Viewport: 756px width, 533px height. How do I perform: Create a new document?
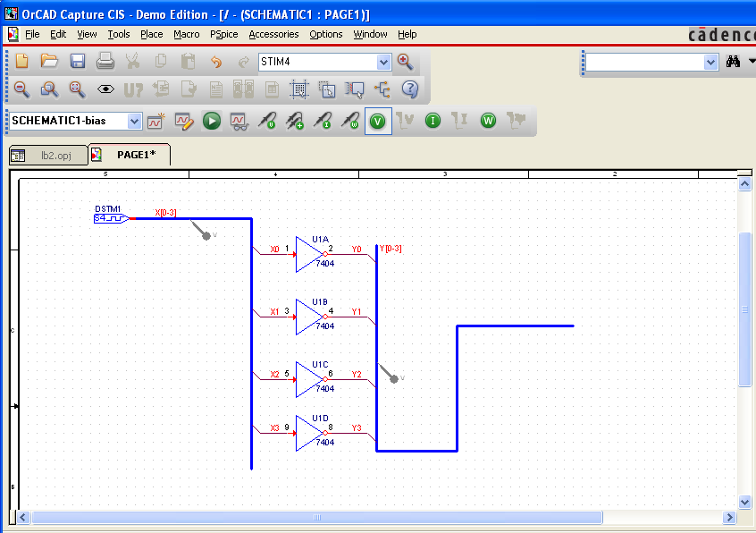(22, 61)
